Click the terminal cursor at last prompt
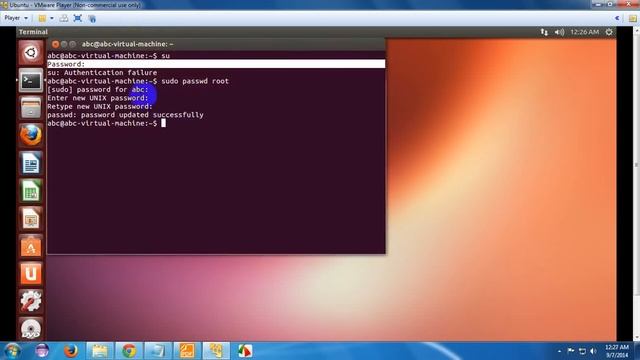The width and height of the screenshot is (640, 360). click(163, 123)
